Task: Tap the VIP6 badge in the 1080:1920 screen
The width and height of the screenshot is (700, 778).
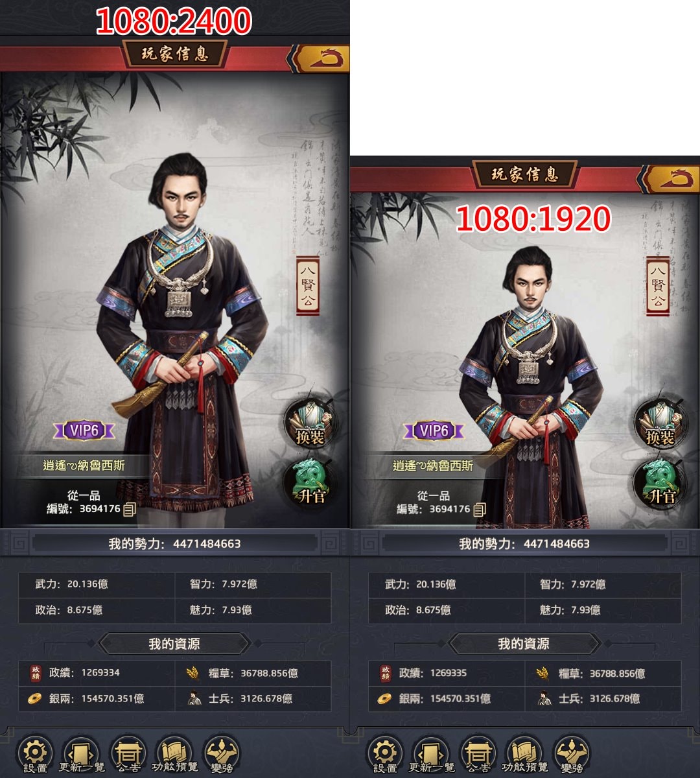Action: pos(434,430)
